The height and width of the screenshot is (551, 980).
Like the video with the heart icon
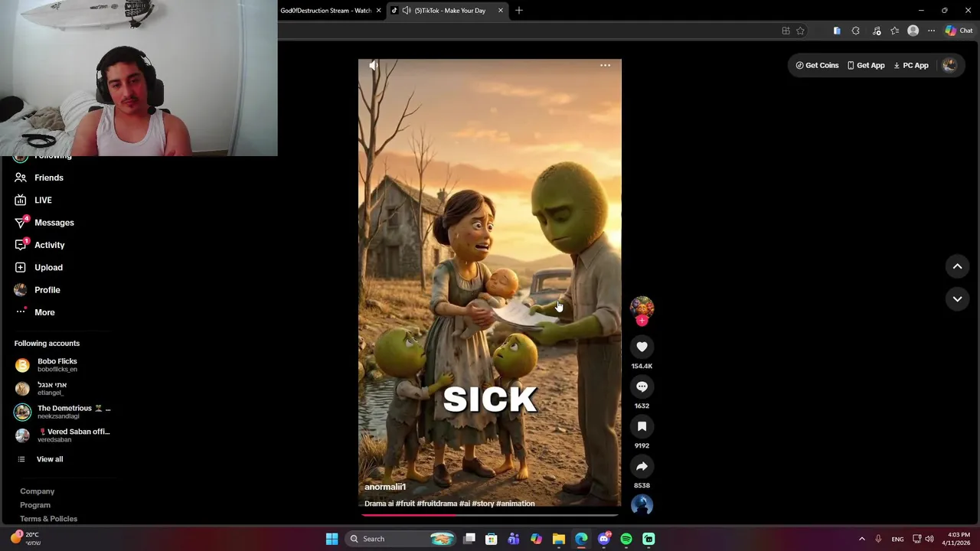pos(642,347)
